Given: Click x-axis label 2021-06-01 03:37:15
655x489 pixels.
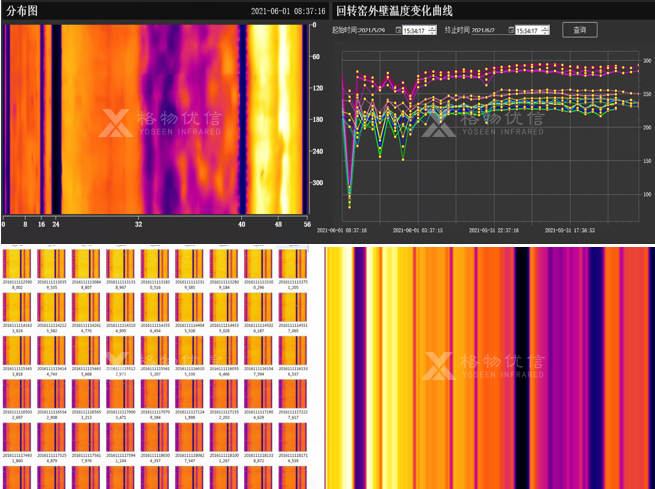Looking at the screenshot, I should point(418,231).
